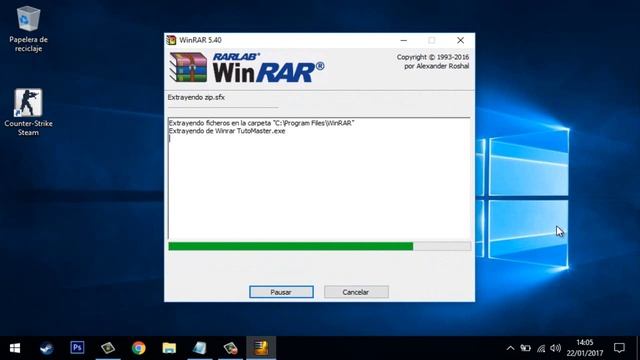Open File Explorer from the taskbar
Image resolution: width=640 pixels, height=360 pixels.
pyautogui.click(x=169, y=348)
